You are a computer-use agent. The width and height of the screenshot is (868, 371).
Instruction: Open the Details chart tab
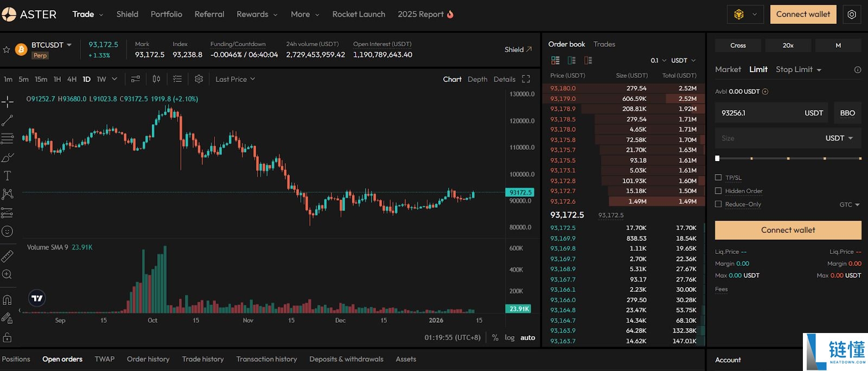(x=505, y=79)
